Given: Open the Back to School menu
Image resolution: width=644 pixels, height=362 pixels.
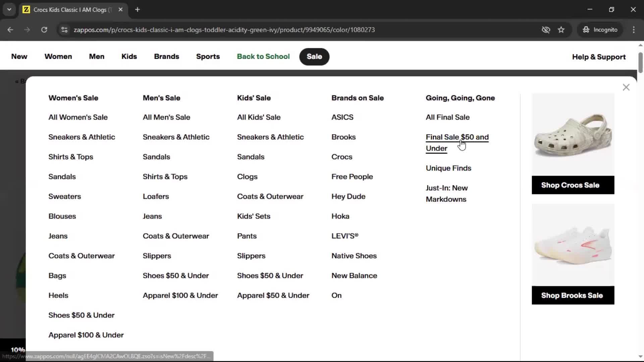Looking at the screenshot, I should click(x=263, y=56).
